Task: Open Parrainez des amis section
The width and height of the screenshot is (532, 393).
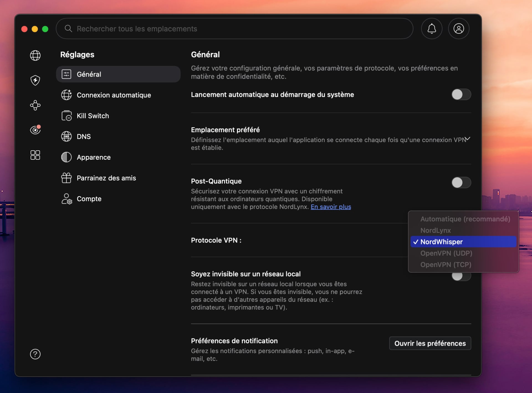Action: point(118,178)
